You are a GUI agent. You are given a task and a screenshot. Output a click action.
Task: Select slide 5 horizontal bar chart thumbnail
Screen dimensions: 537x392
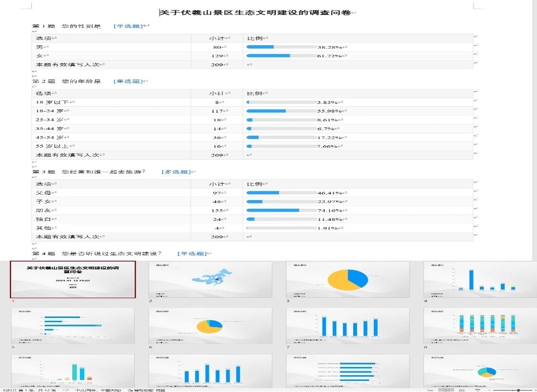(x=73, y=326)
